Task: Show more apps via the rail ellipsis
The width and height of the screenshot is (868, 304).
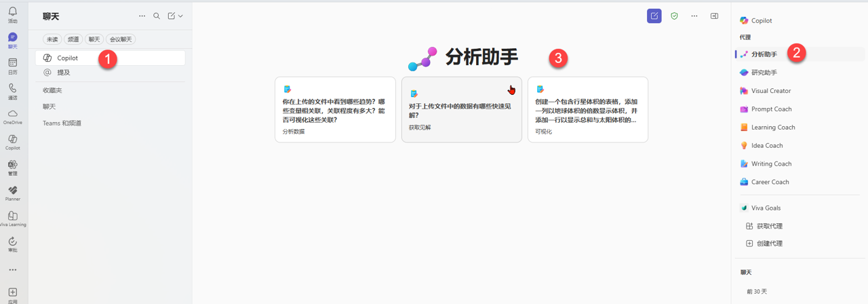Action: coord(13,270)
